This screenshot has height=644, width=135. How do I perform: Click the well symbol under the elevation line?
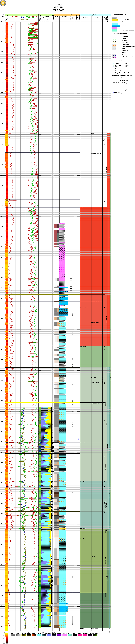(58, 13)
